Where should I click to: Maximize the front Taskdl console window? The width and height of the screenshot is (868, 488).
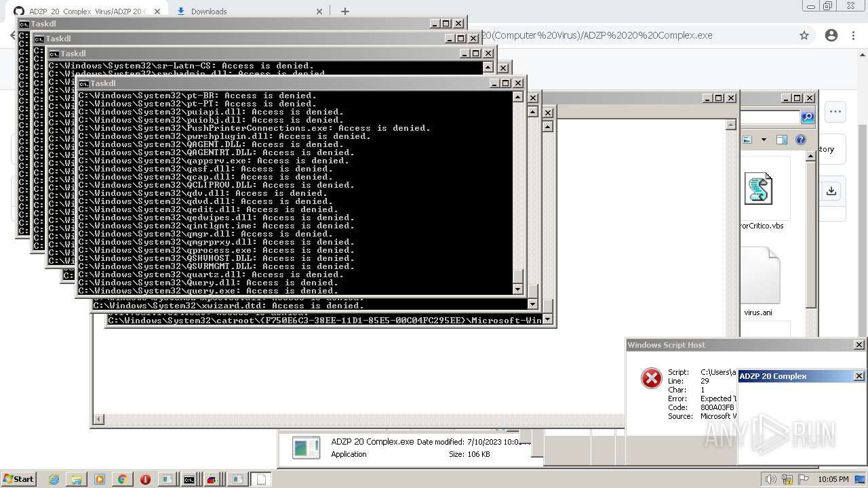[507, 83]
